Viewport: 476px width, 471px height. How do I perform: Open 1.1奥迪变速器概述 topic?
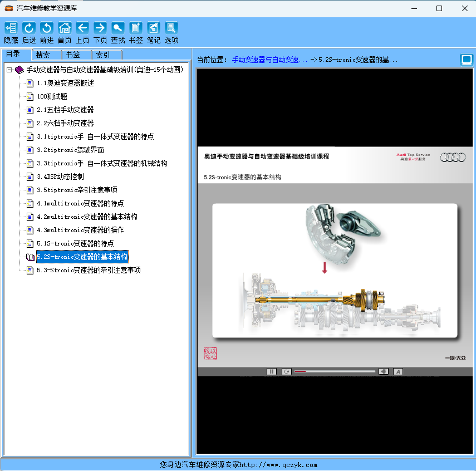[65, 83]
